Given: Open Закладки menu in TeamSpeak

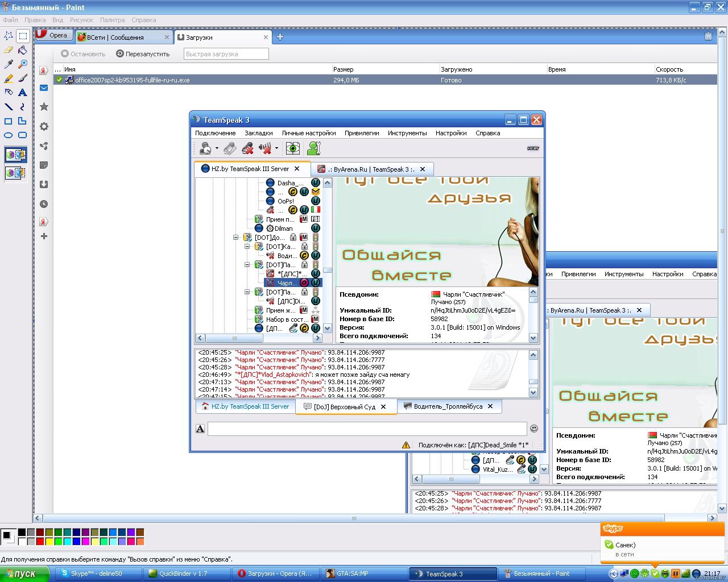Looking at the screenshot, I should coord(259,133).
